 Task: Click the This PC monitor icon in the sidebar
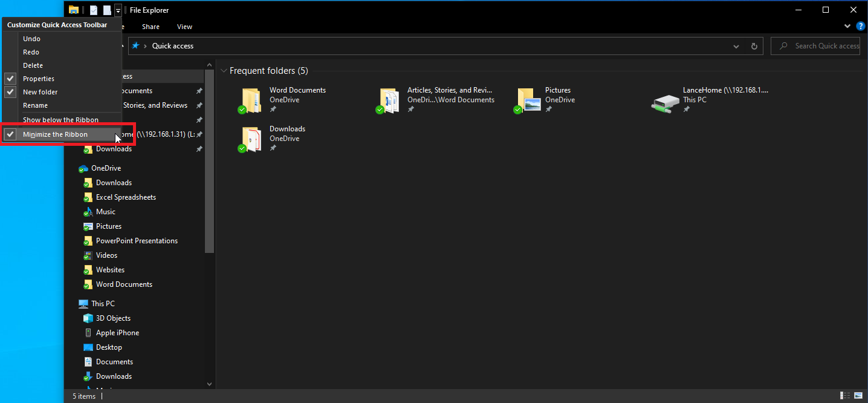tap(83, 304)
